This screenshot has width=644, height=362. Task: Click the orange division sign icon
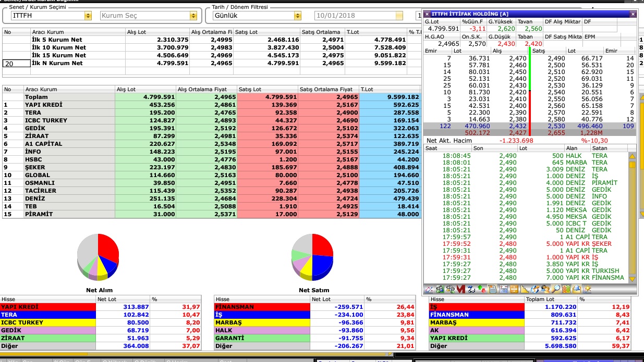514,289
